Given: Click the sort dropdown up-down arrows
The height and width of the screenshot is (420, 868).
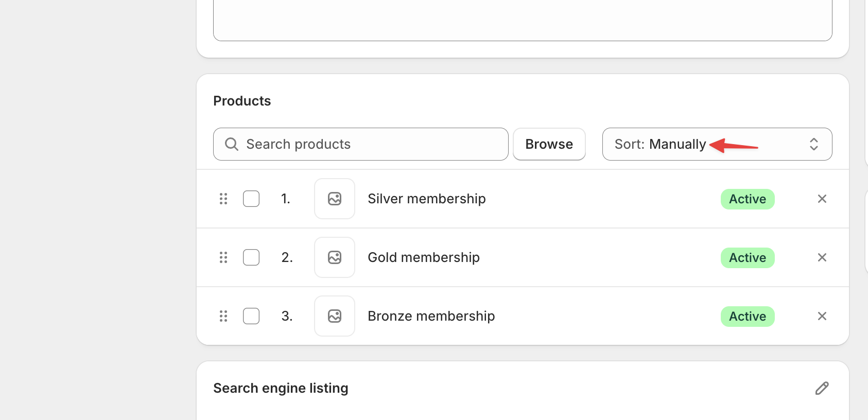Looking at the screenshot, I should pos(813,144).
